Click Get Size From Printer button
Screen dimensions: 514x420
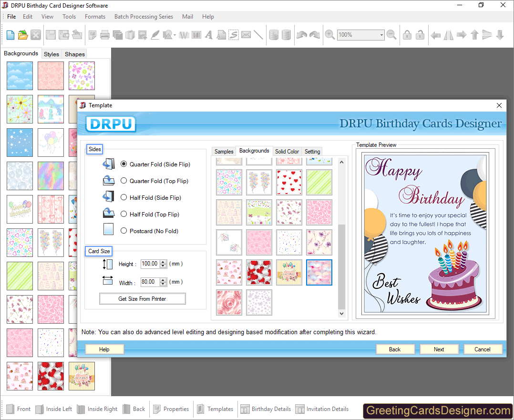[142, 299]
